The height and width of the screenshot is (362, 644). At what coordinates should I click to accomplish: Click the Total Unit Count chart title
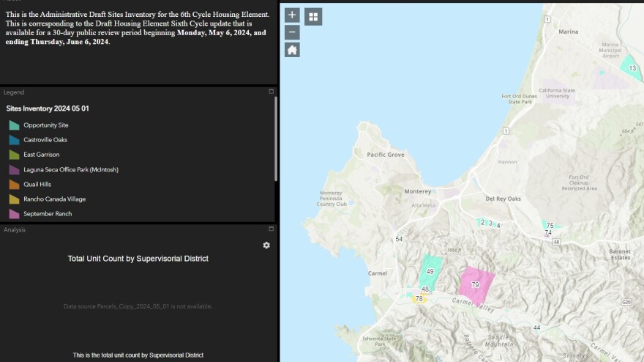(138, 259)
